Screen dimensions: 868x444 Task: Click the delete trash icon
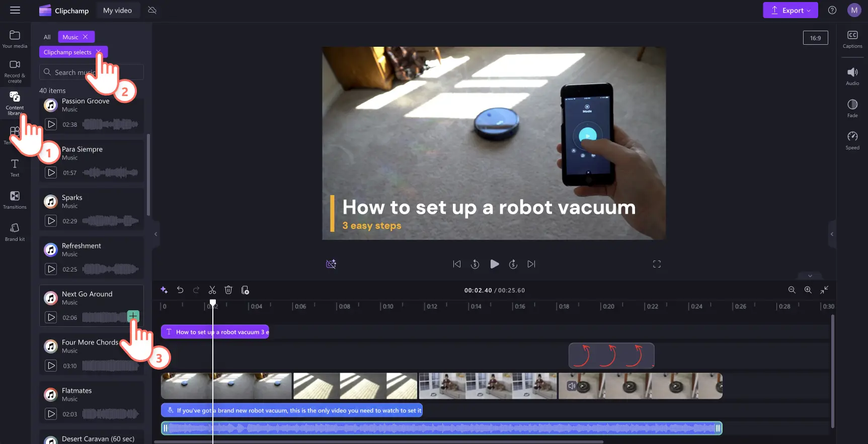coord(228,290)
